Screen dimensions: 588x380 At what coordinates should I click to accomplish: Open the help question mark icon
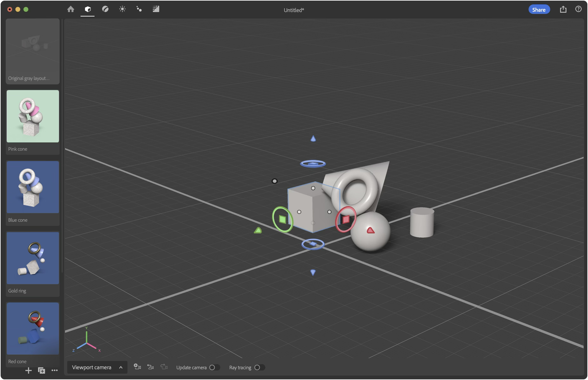578,9
